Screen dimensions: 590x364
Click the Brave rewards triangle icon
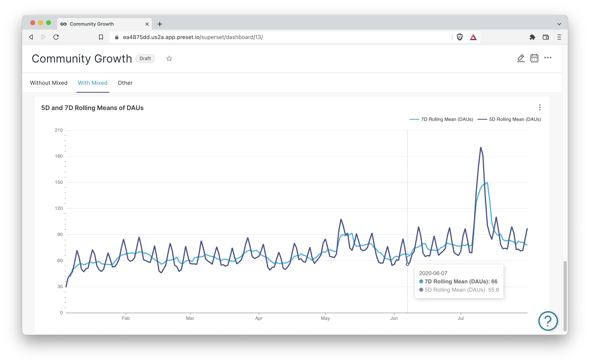click(x=473, y=37)
